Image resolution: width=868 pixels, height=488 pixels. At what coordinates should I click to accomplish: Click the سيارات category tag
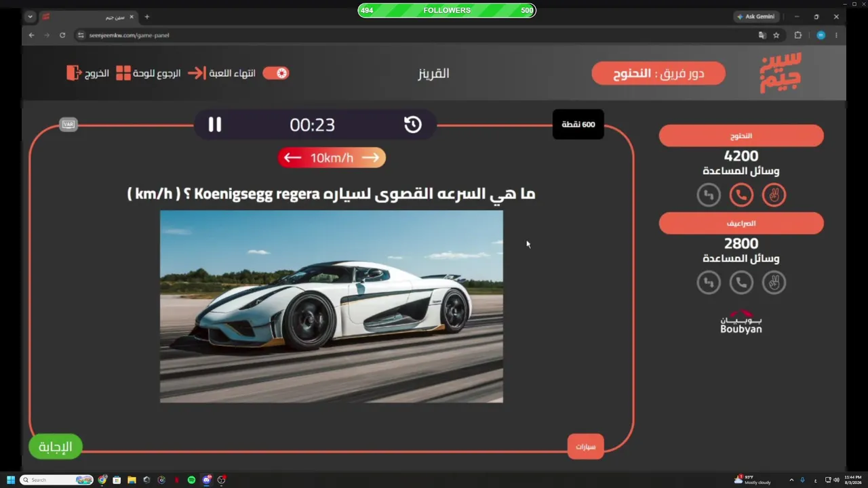click(x=585, y=447)
